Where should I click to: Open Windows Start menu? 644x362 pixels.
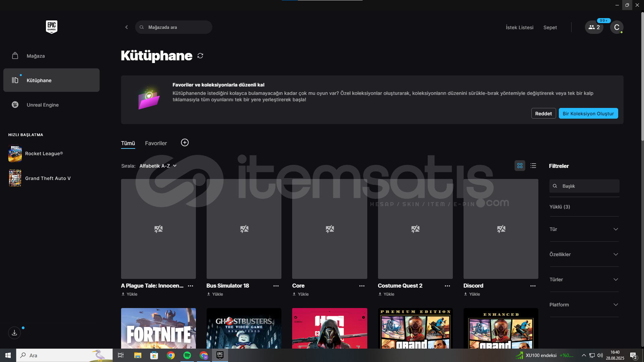8,355
